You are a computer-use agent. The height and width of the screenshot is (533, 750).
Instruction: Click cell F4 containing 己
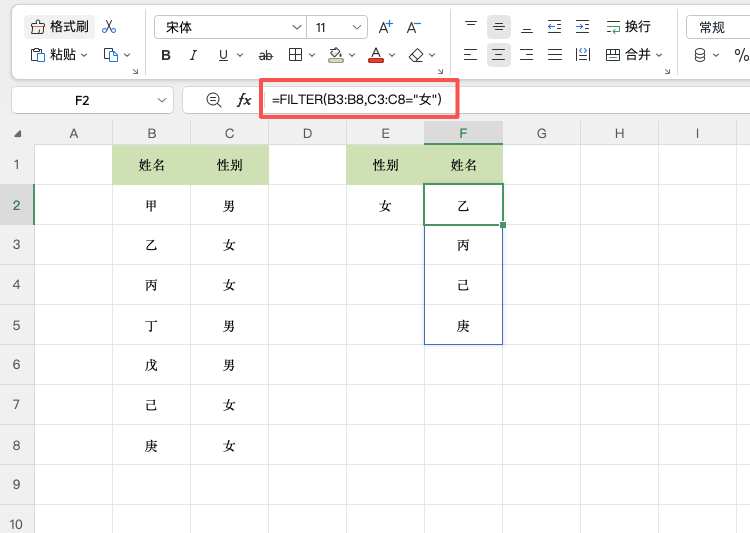(463, 285)
